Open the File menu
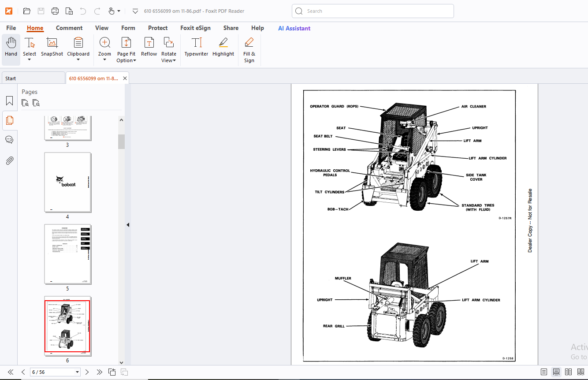 (11, 28)
